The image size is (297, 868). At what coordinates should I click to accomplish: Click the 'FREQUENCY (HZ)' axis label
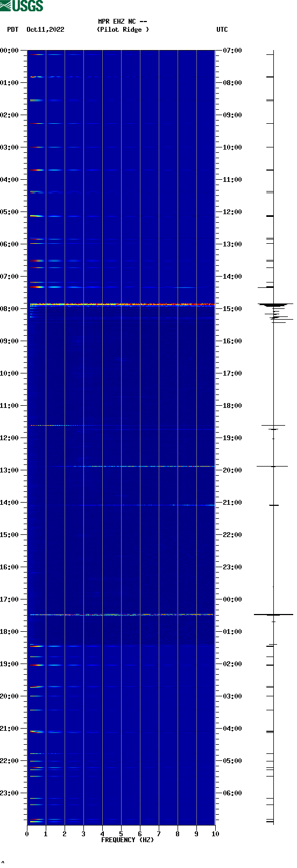point(128,839)
